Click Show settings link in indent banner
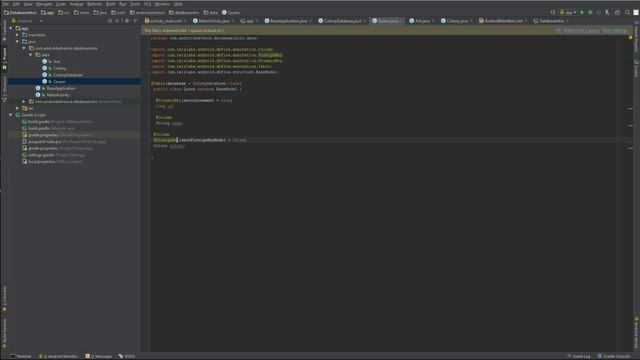Image resolution: width=640 pixels, height=360 pixels. (x=615, y=31)
